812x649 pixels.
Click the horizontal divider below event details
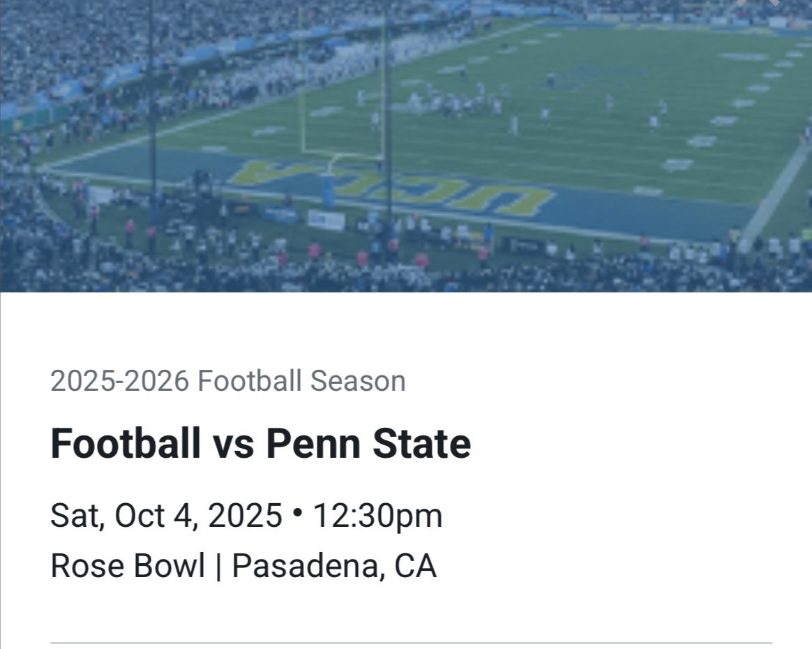coord(411,642)
